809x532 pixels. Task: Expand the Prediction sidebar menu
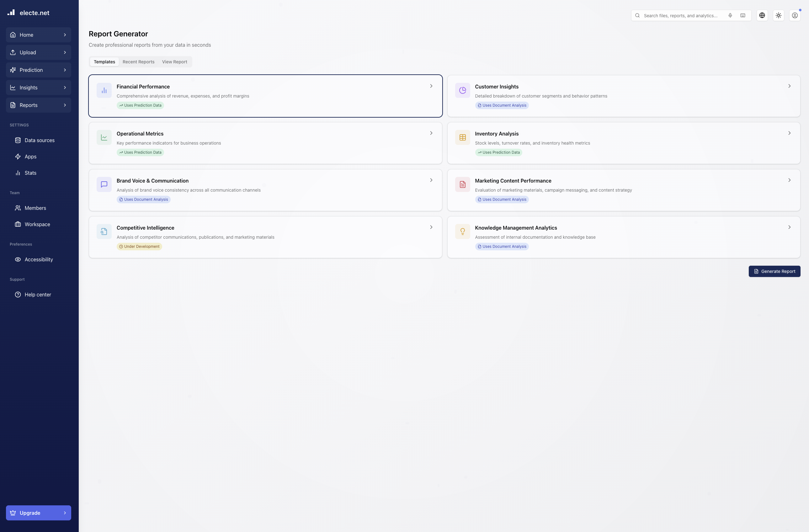pos(38,70)
